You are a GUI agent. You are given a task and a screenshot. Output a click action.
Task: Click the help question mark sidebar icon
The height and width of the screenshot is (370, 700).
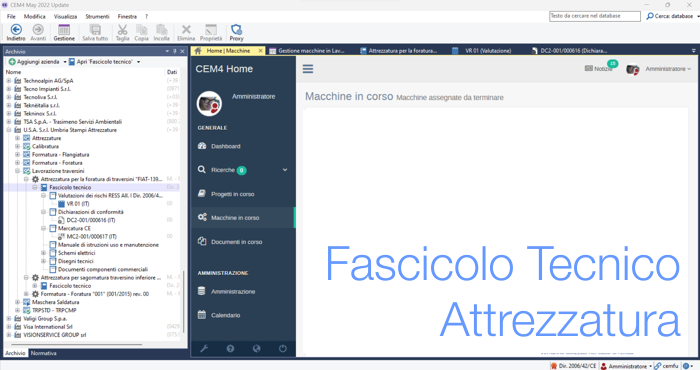coord(230,349)
